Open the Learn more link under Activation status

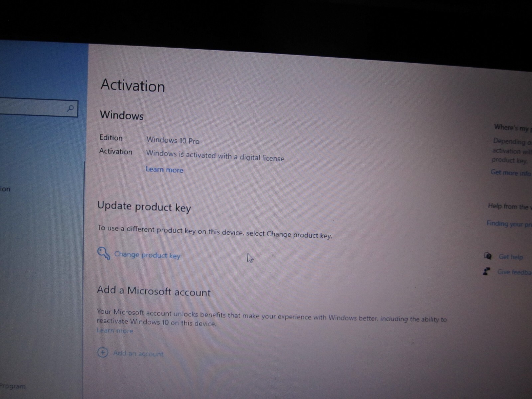tap(164, 170)
